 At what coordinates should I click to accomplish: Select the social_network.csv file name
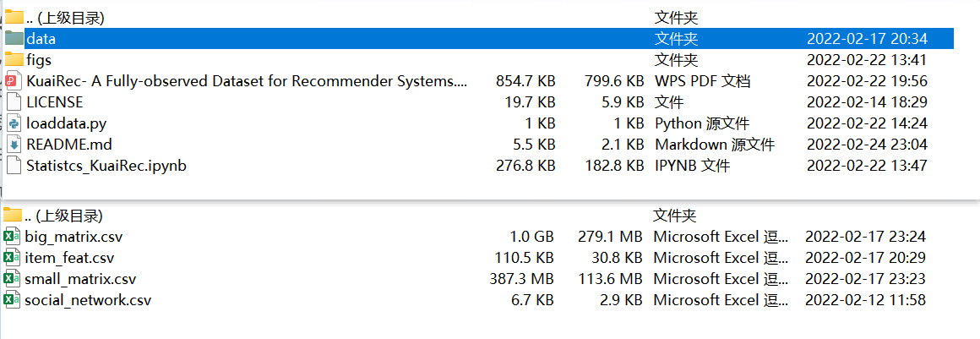88,301
